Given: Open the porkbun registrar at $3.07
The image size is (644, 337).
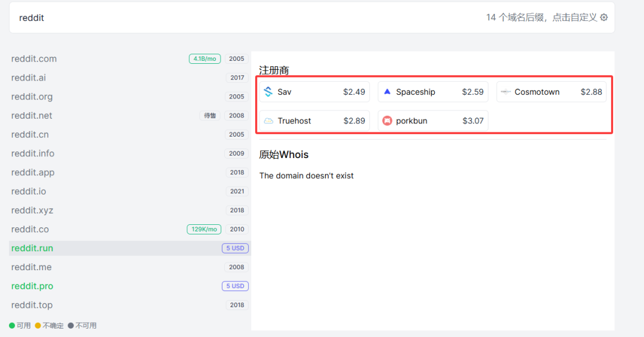Looking at the screenshot, I should (x=434, y=121).
